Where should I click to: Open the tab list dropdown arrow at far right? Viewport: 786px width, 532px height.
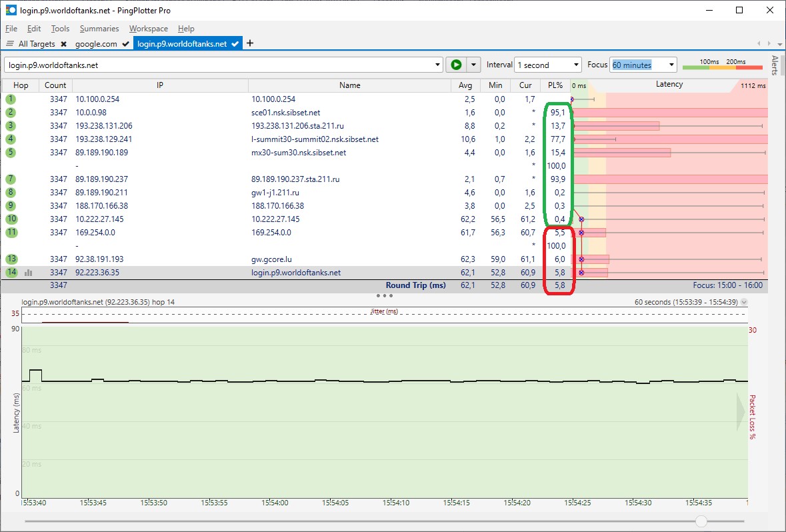[x=779, y=44]
